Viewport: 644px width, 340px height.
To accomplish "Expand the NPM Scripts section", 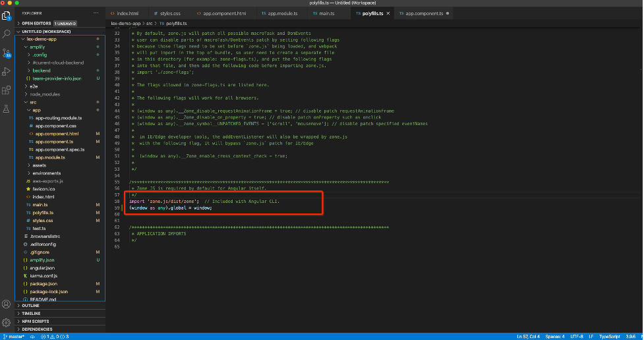I will [x=36, y=321].
